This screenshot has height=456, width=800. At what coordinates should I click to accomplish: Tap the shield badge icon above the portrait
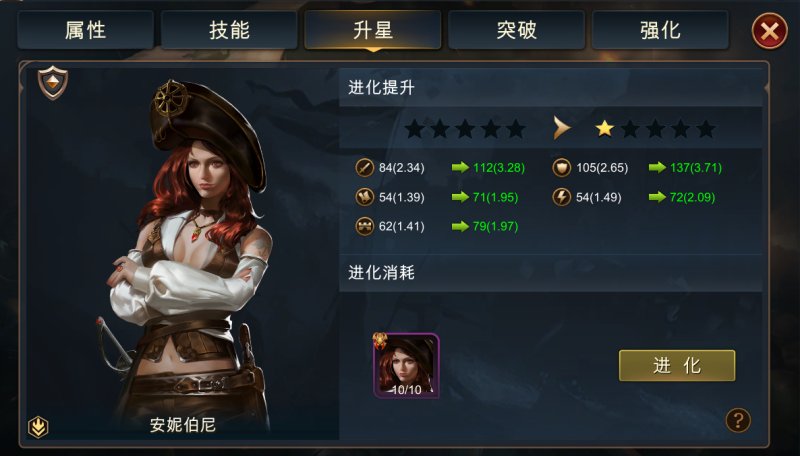coord(53,83)
